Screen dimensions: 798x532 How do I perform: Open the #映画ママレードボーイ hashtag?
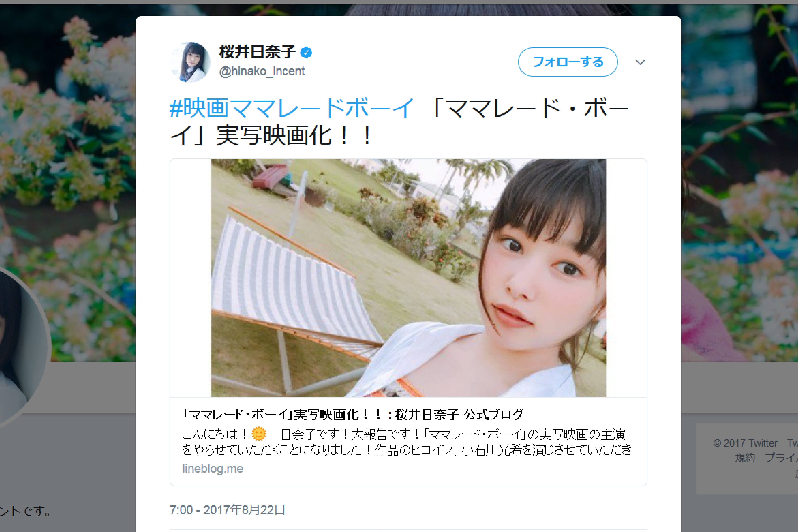(291, 108)
